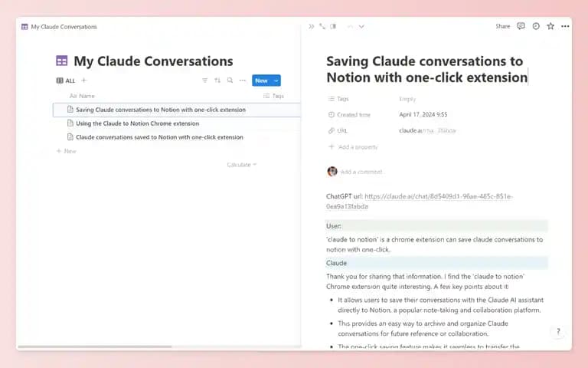Viewport: 588px width, 368px height.
Task: Click the Share button
Action: (502, 26)
